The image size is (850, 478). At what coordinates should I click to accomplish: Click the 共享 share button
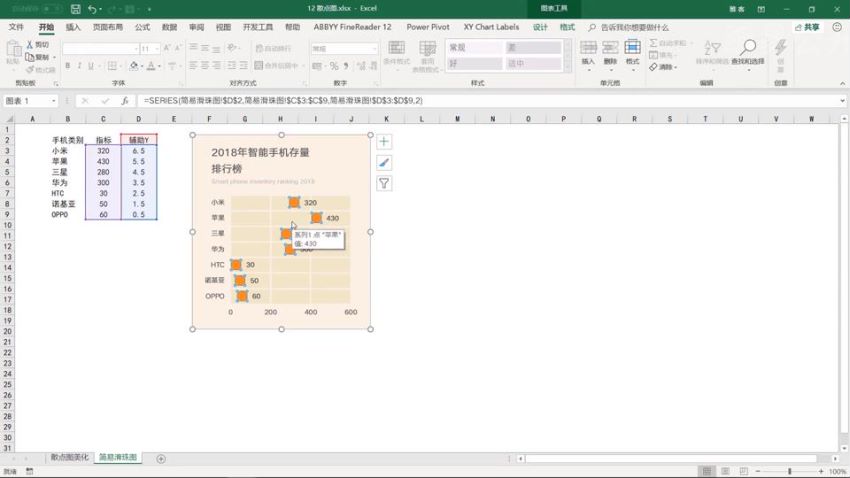[x=807, y=27]
